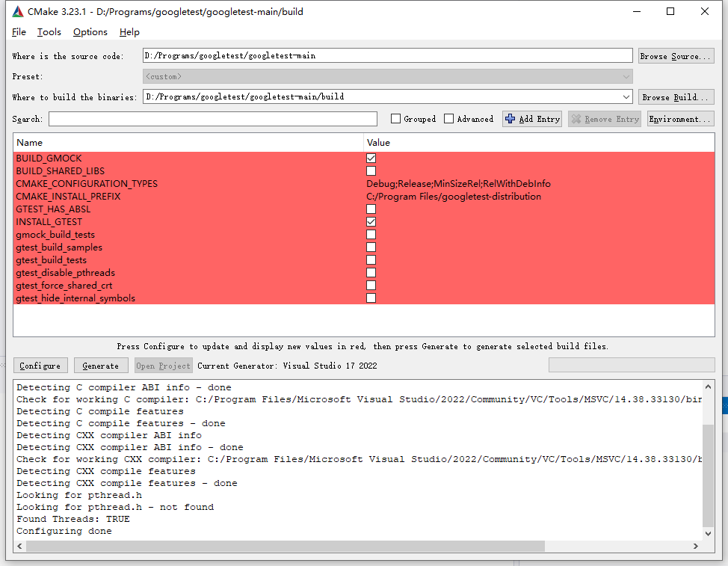Click the Name column header
This screenshot has width=728, height=566.
188,143
